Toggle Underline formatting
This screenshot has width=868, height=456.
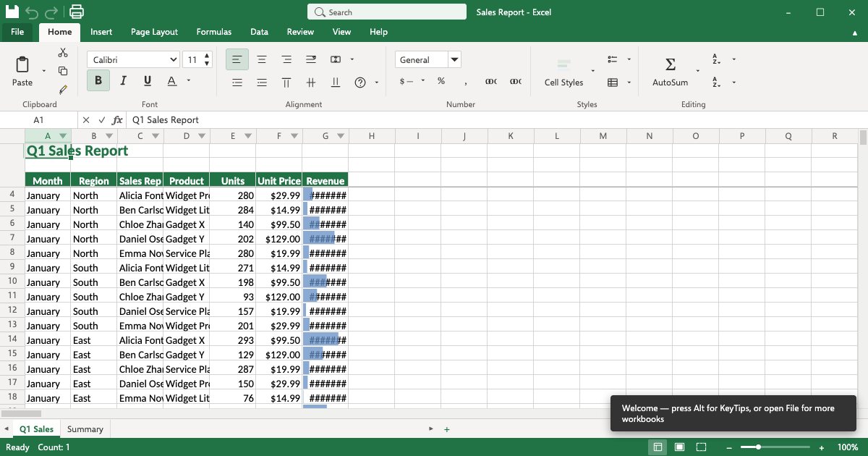[x=148, y=80]
